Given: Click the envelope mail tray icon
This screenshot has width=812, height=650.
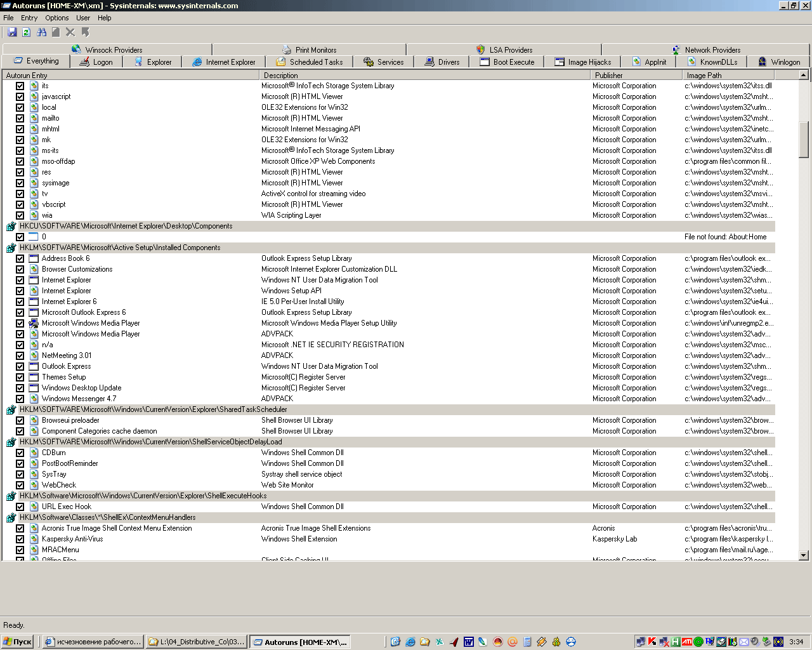Looking at the screenshot, I should pos(744,642).
